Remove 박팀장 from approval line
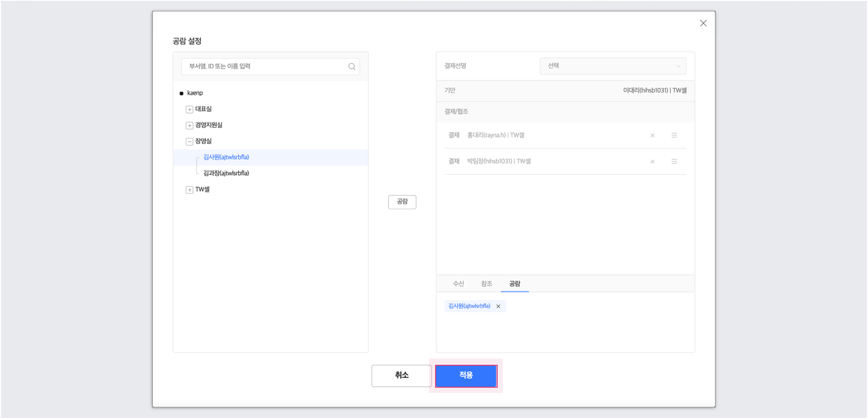 coord(652,162)
